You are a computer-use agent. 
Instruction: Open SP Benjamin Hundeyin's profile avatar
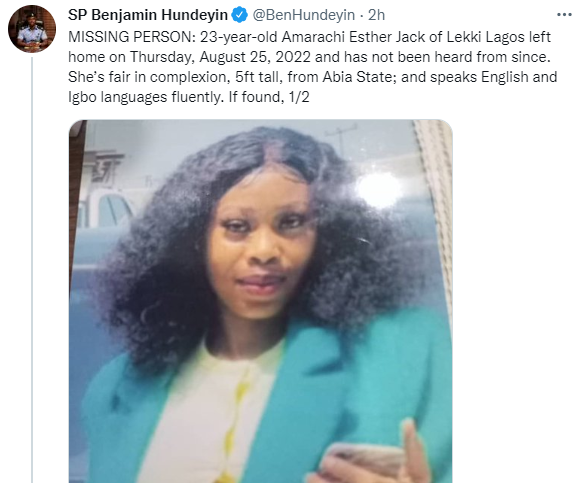pyautogui.click(x=32, y=28)
